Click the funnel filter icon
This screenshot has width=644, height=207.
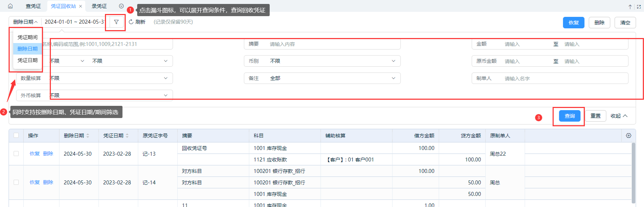116,22
